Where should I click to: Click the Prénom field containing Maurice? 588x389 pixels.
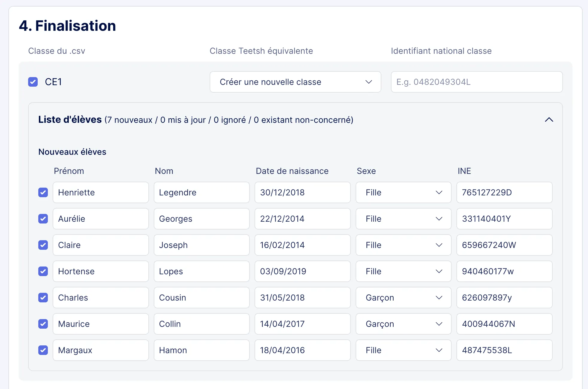pos(101,324)
